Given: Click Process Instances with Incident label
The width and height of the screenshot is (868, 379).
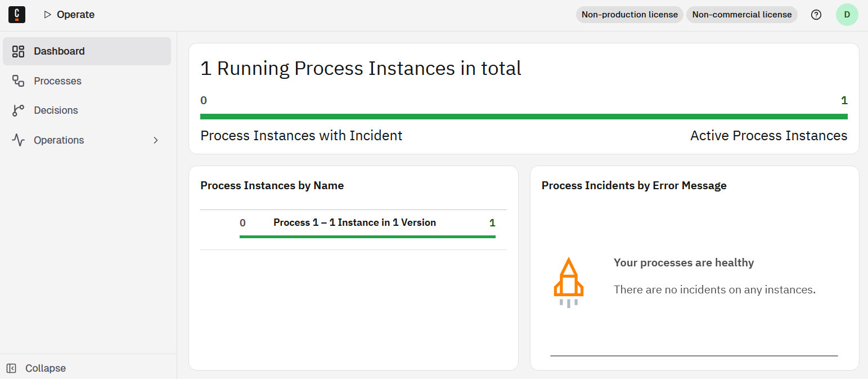Looking at the screenshot, I should pyautogui.click(x=302, y=136).
